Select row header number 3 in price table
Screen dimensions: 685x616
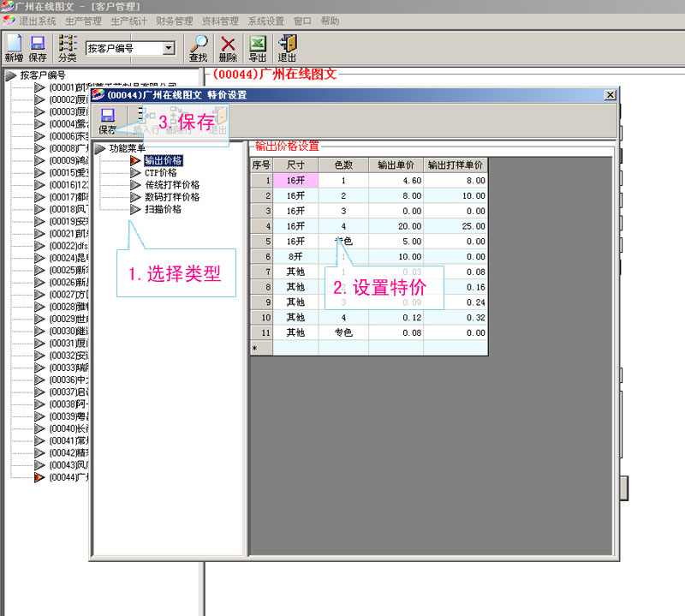pos(261,211)
